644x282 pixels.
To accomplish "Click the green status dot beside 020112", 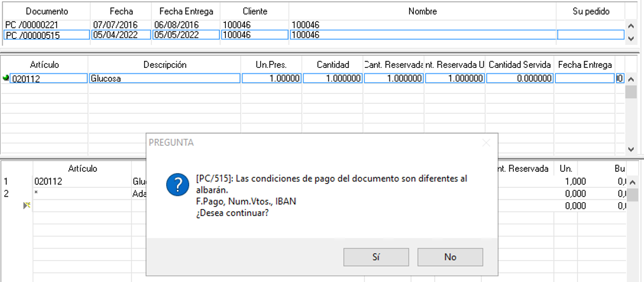I will click(x=6, y=78).
